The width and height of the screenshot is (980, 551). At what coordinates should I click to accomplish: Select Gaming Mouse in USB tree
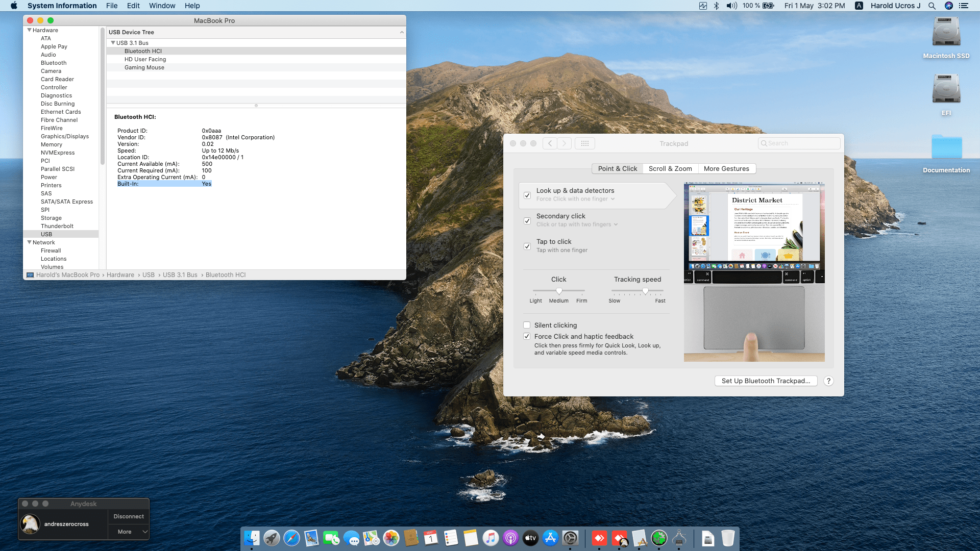point(144,67)
